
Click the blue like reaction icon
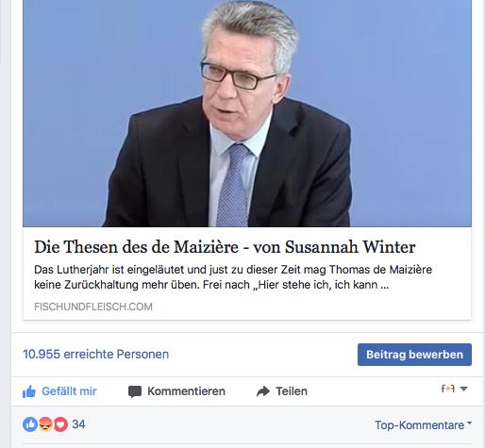30,424
